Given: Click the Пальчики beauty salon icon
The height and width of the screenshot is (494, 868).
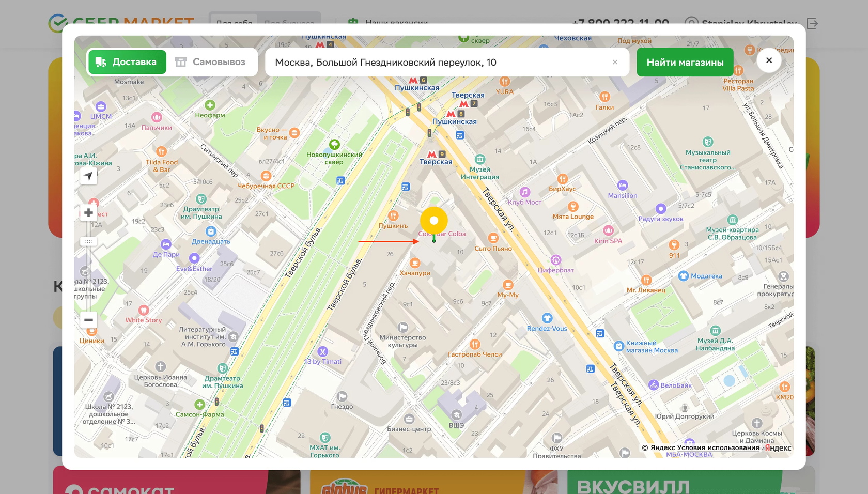Looking at the screenshot, I should 157,117.
